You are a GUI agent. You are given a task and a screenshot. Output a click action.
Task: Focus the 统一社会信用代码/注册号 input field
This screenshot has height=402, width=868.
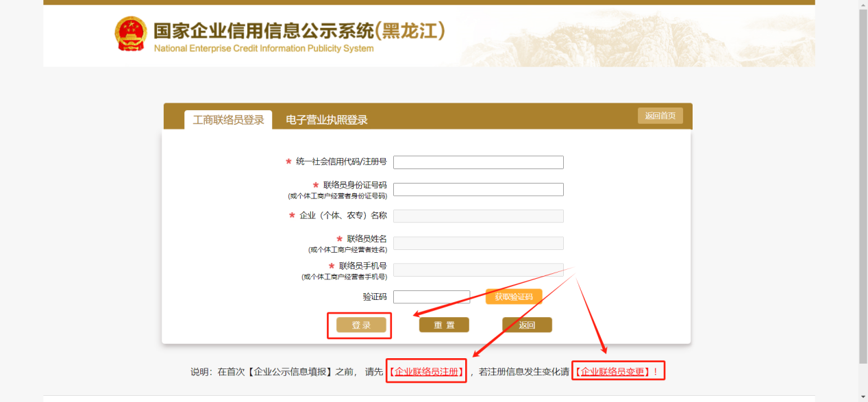(478, 162)
